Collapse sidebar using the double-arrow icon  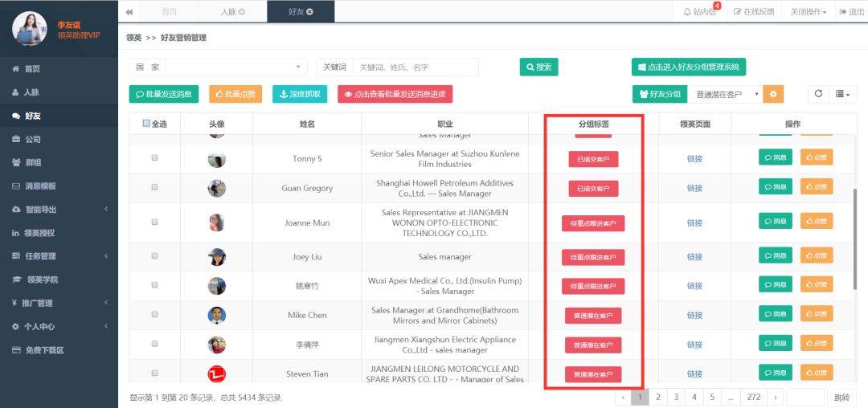coord(129,11)
